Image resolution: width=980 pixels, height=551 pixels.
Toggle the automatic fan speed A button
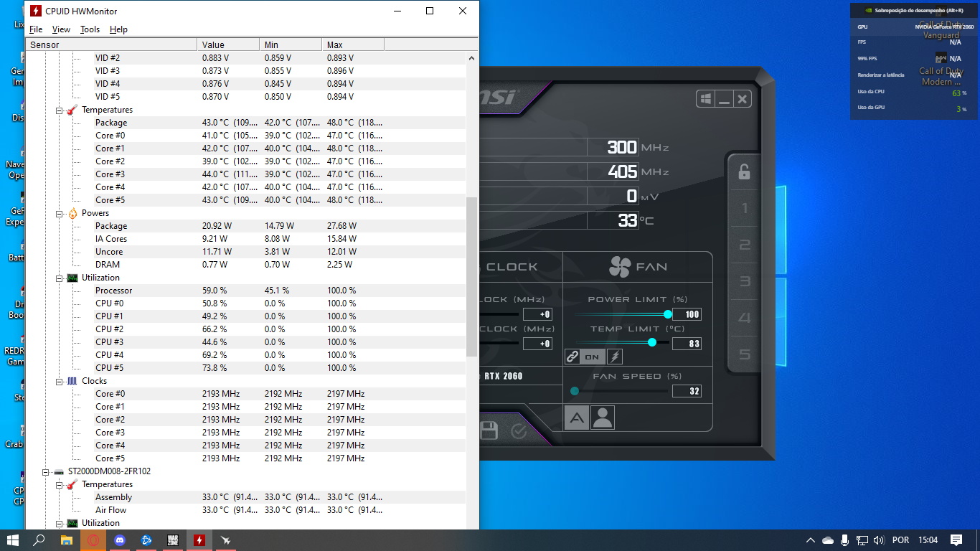click(x=576, y=418)
